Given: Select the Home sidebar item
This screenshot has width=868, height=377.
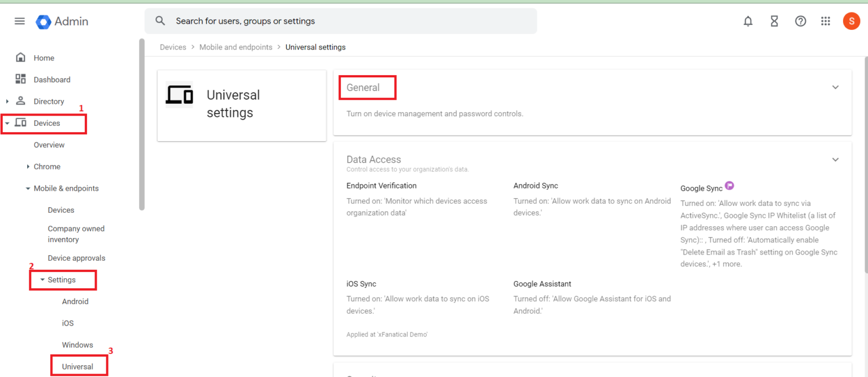Looking at the screenshot, I should 43,58.
